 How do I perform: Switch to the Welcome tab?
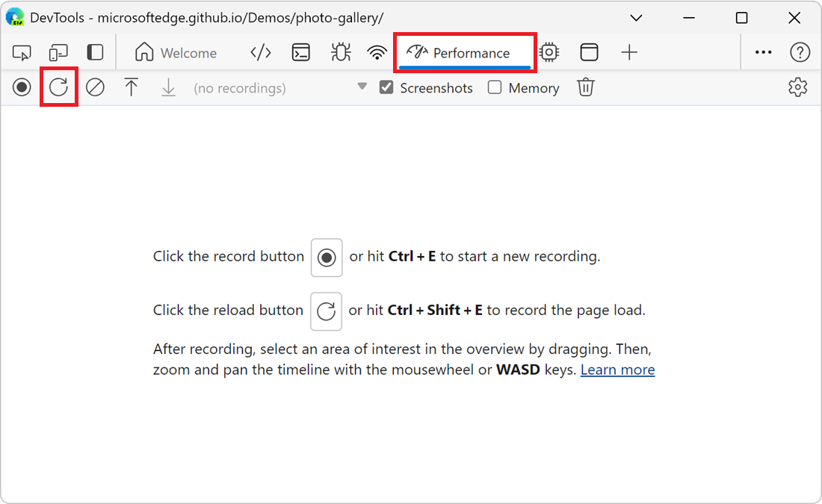pyautogui.click(x=176, y=53)
